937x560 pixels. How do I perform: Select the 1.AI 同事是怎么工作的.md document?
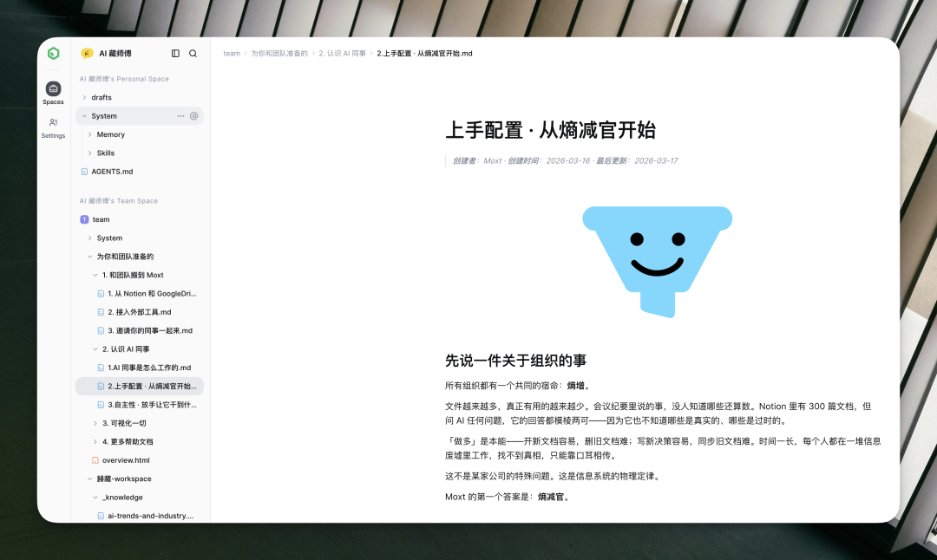[x=142, y=367]
